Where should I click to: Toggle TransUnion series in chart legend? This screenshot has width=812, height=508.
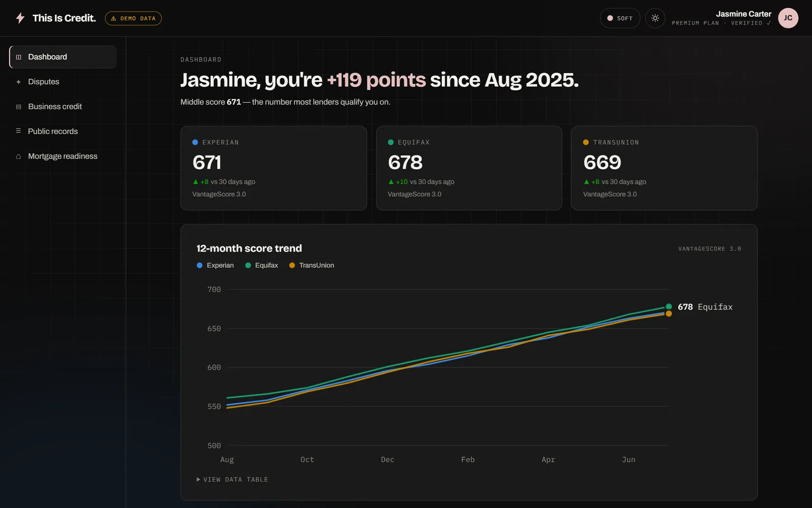312,265
